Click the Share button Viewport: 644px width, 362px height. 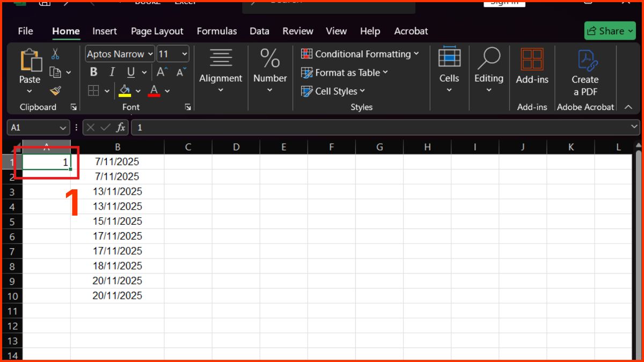[610, 31]
